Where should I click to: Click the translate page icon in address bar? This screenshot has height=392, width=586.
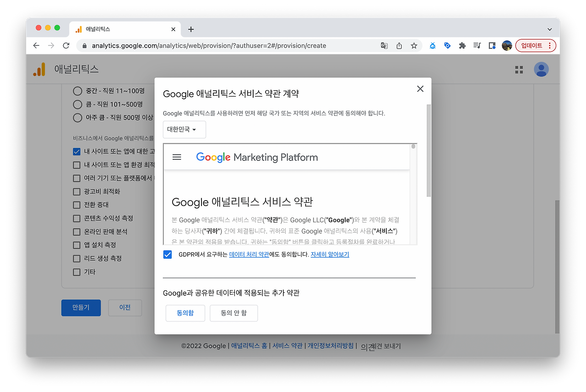tap(385, 46)
